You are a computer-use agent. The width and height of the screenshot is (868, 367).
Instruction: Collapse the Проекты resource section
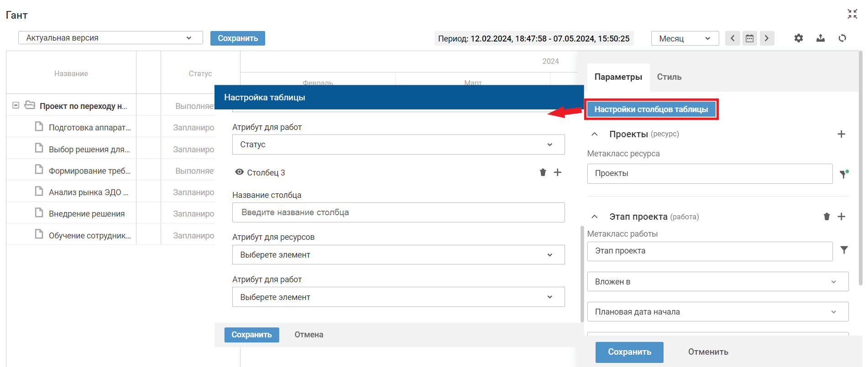(x=594, y=134)
